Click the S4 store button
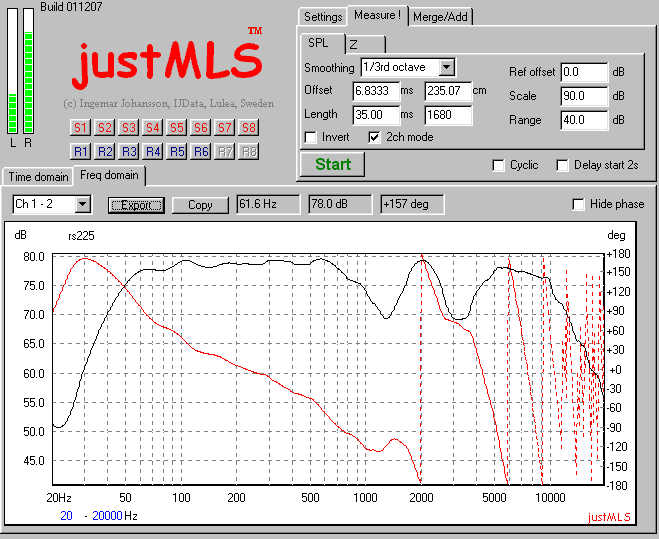 click(x=152, y=128)
